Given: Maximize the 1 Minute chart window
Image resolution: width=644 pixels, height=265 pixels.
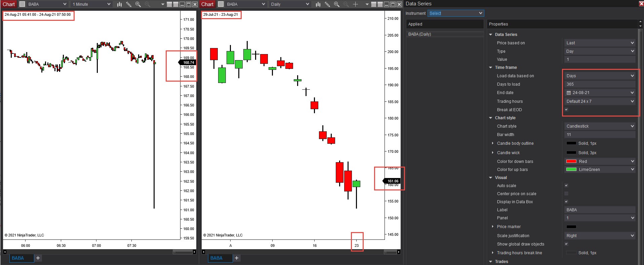Looking at the screenshot, I should (x=188, y=4).
